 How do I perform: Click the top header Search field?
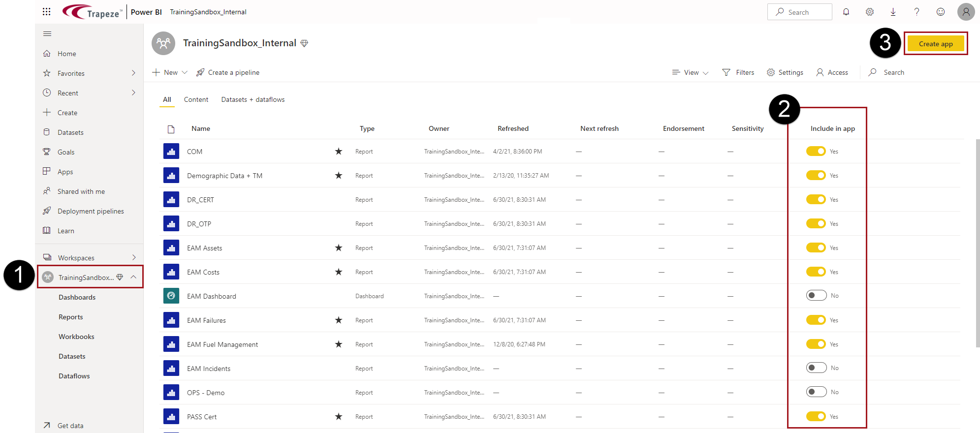[x=799, y=12]
